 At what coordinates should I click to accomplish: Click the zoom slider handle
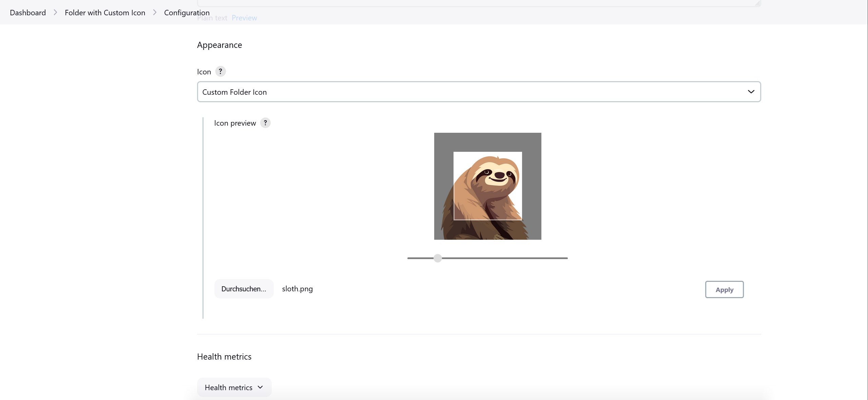coord(438,258)
